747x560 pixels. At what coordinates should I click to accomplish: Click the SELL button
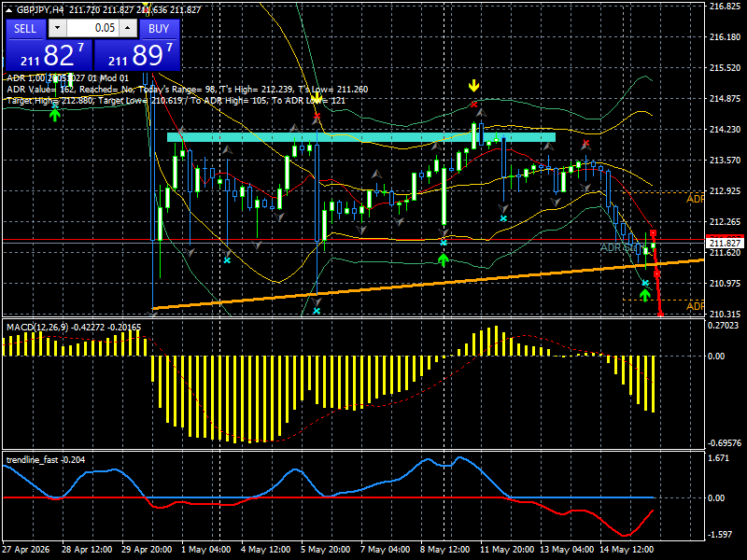[25, 29]
